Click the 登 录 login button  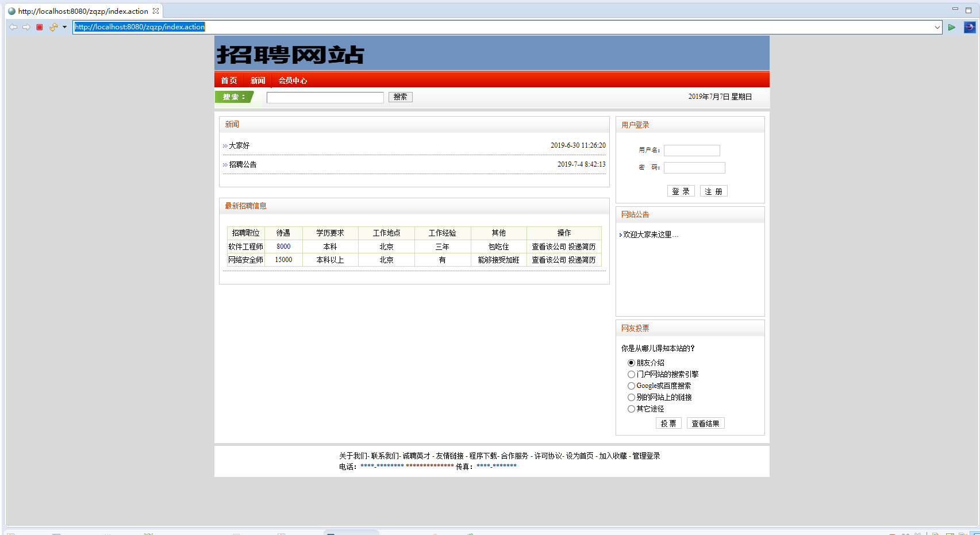[681, 191]
